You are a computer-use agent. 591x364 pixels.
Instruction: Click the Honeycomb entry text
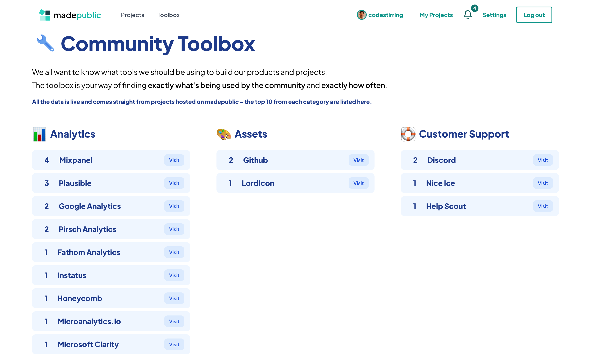(x=80, y=299)
